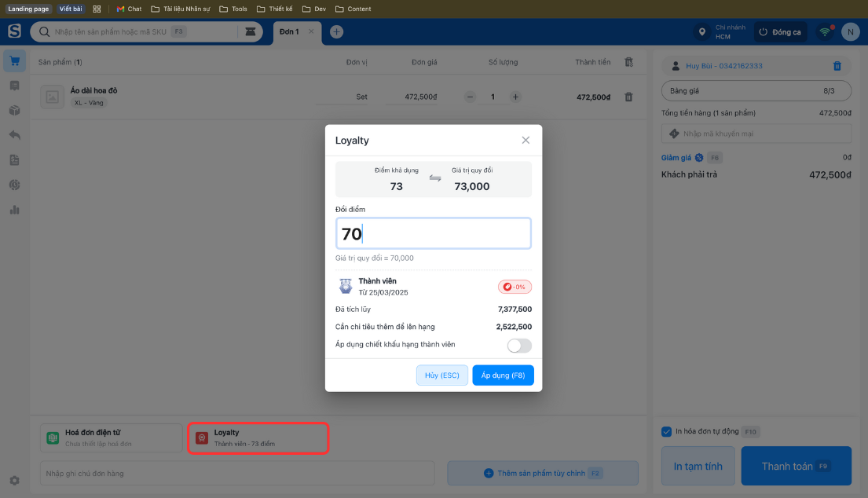Click the Hủy (ESC) button
868x498 pixels.
(x=441, y=375)
